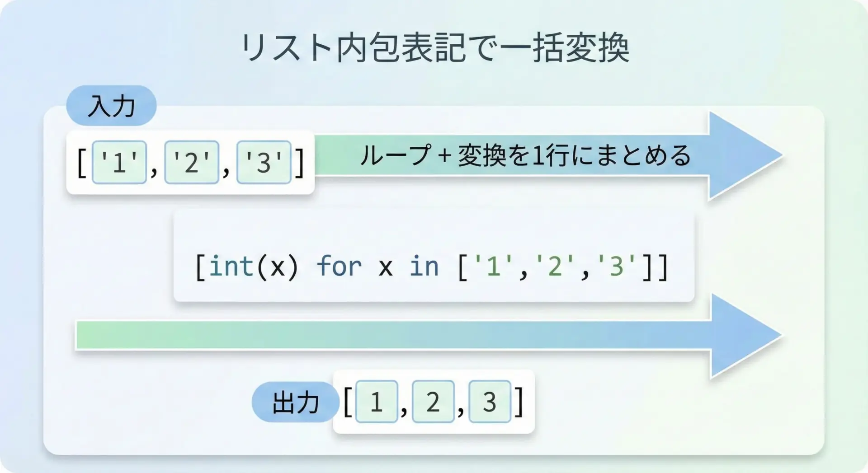
Task: Click the lower green-blue gradient arrow bar
Action: point(393,335)
